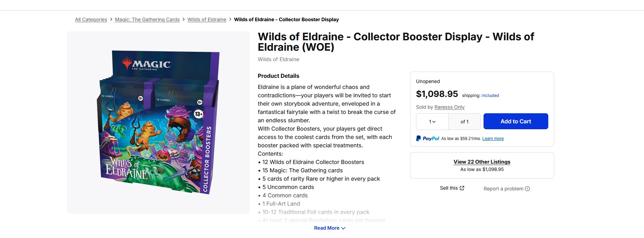View 22 Other Listings

click(482, 162)
